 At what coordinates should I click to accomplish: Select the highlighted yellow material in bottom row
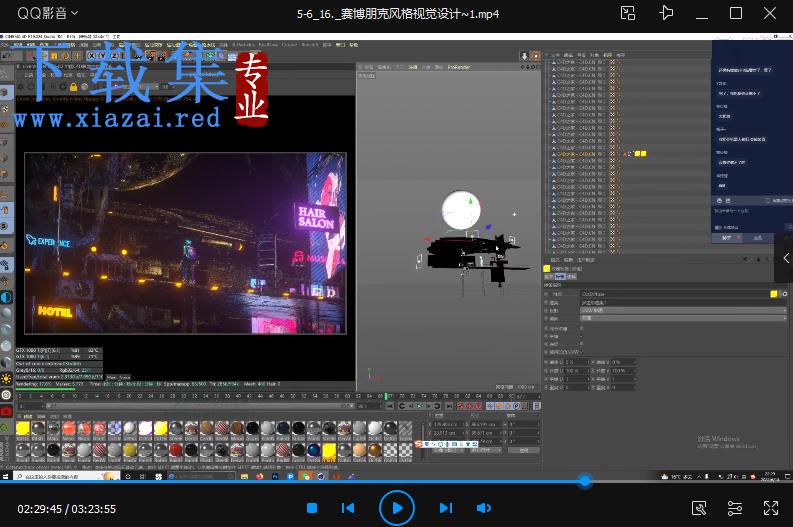[329, 450]
